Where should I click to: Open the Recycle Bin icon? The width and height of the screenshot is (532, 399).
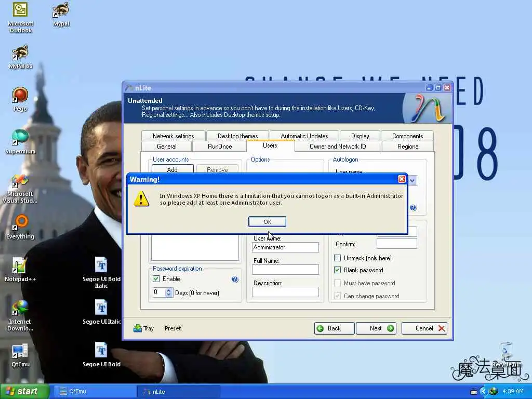[507, 355]
